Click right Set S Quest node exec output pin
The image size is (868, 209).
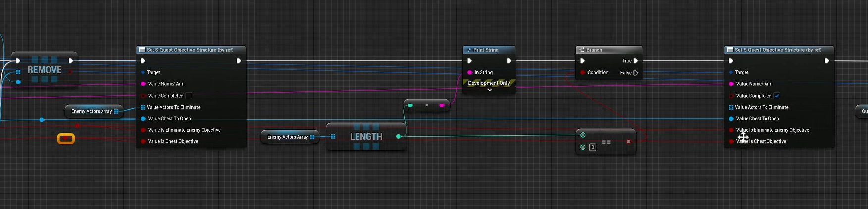click(827, 61)
